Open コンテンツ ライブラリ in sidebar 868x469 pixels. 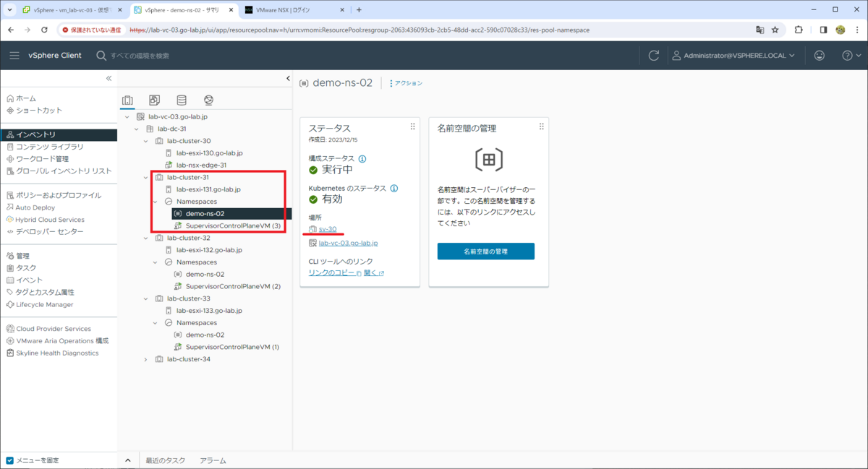coord(50,147)
